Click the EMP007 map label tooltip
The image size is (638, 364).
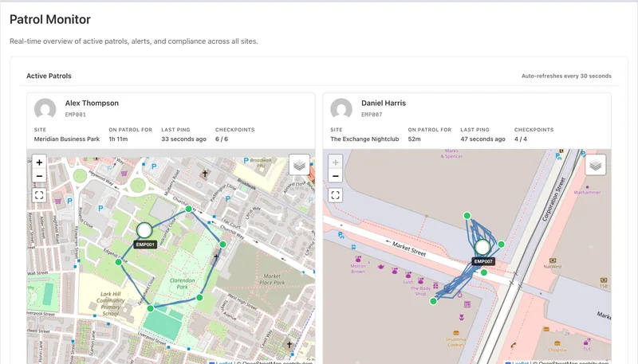coord(483,261)
